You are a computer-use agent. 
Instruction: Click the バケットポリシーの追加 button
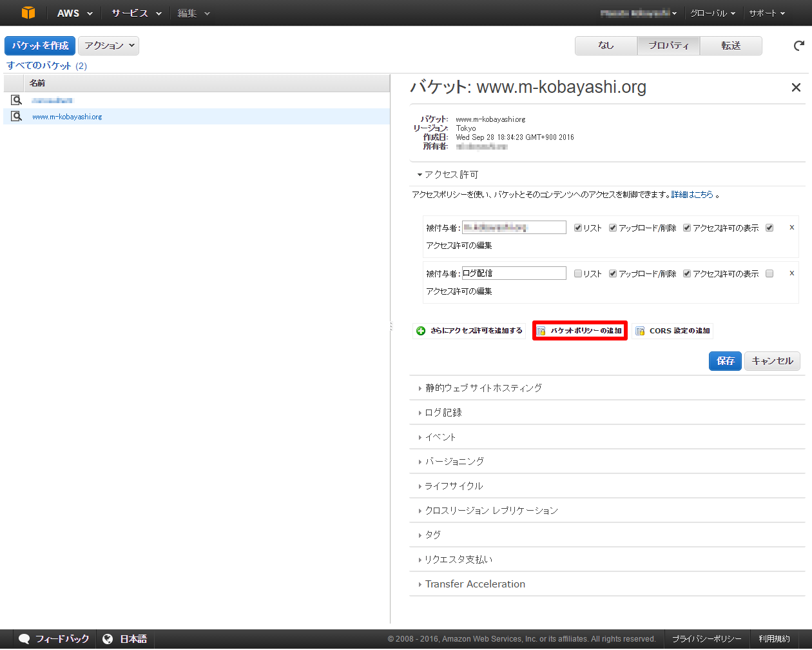point(580,331)
